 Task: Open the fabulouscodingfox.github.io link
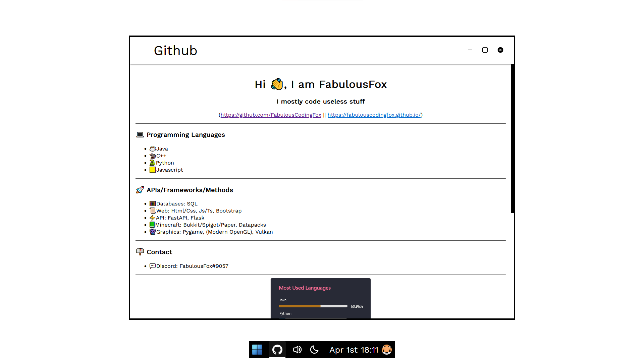tap(374, 115)
